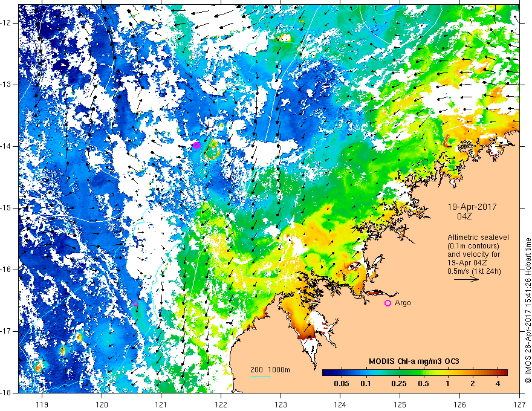This screenshot has width=532, height=411.
Task: Click the 'and velocity for' text line
Action: click(x=473, y=254)
